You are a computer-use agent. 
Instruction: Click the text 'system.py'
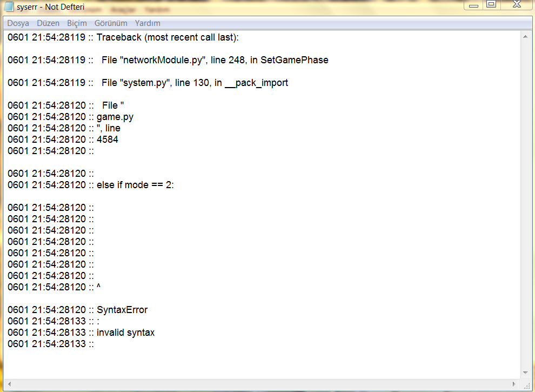(x=145, y=83)
